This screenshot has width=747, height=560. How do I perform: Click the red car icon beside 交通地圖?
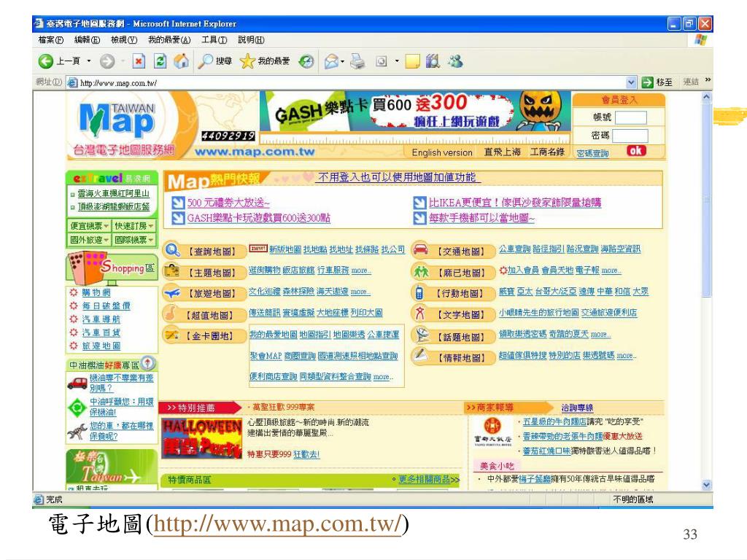[x=420, y=249]
